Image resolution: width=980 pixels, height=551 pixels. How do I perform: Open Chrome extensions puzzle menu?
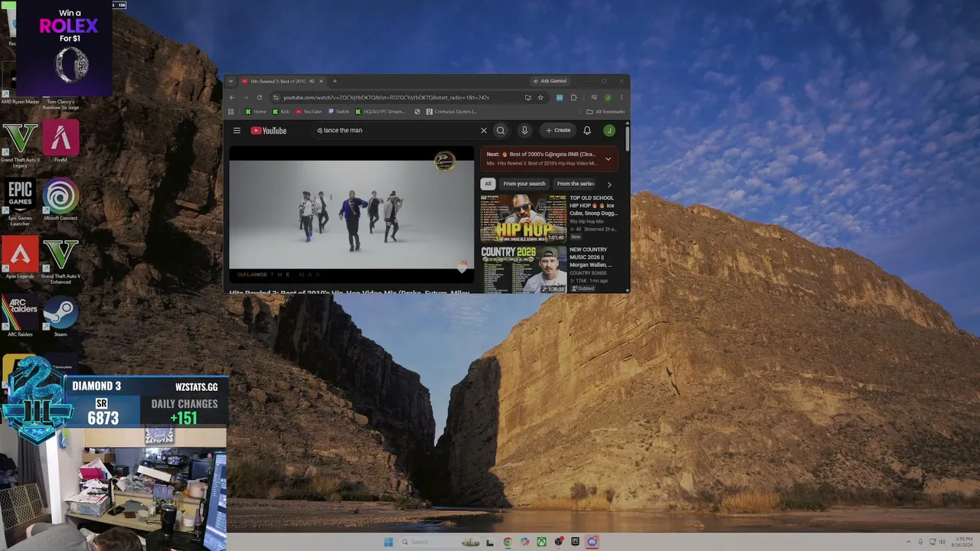coord(573,97)
